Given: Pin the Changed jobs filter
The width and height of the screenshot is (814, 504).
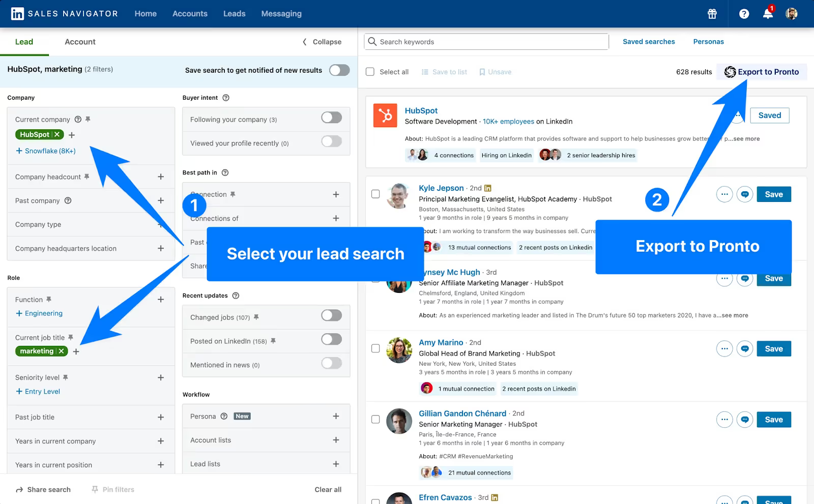Looking at the screenshot, I should [256, 317].
